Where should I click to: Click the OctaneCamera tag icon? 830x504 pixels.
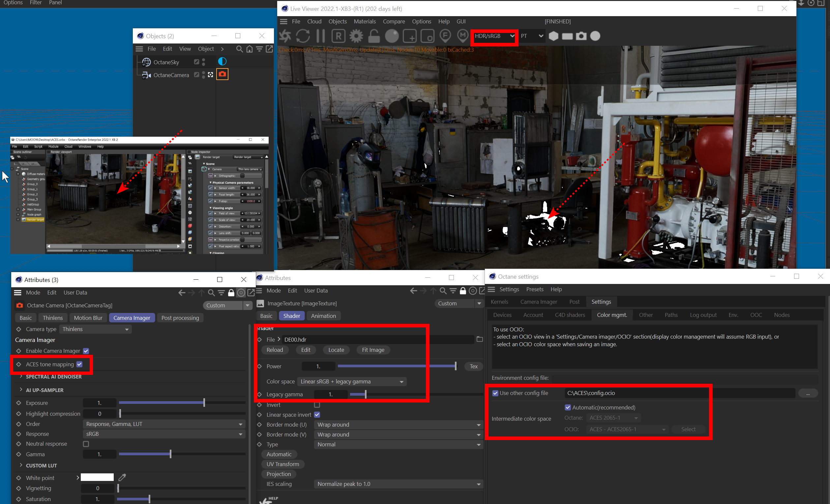click(x=222, y=74)
